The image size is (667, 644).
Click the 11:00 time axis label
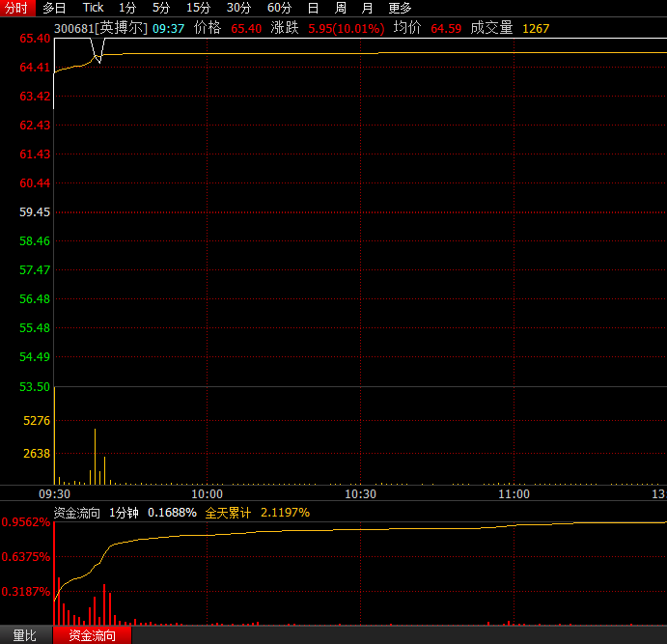click(514, 493)
